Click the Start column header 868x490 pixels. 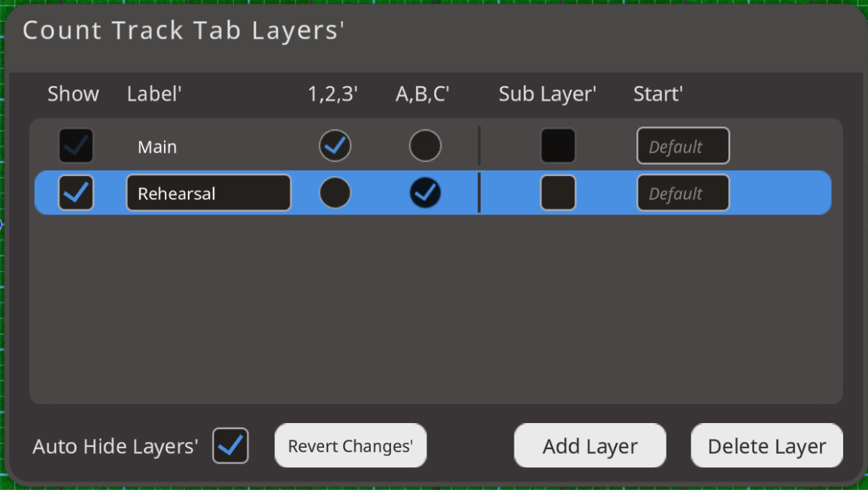(657, 94)
